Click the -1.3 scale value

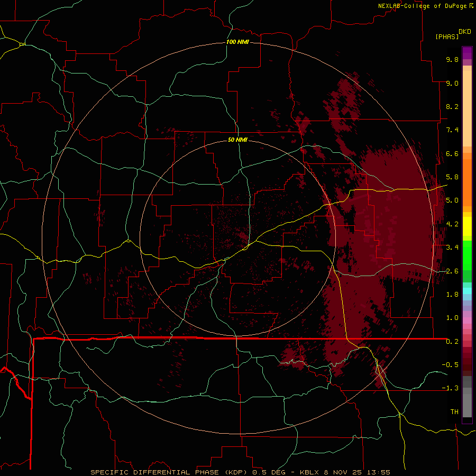click(x=450, y=388)
